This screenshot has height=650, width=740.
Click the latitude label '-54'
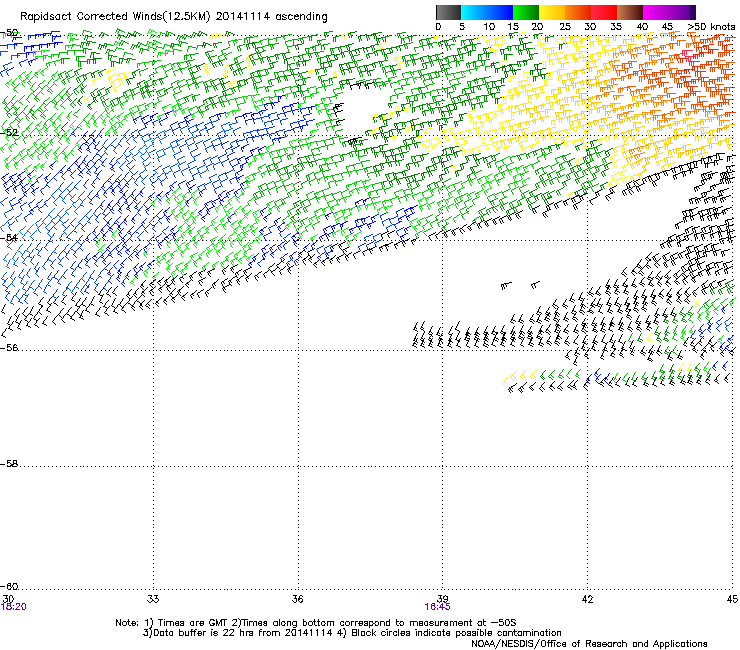(9, 237)
